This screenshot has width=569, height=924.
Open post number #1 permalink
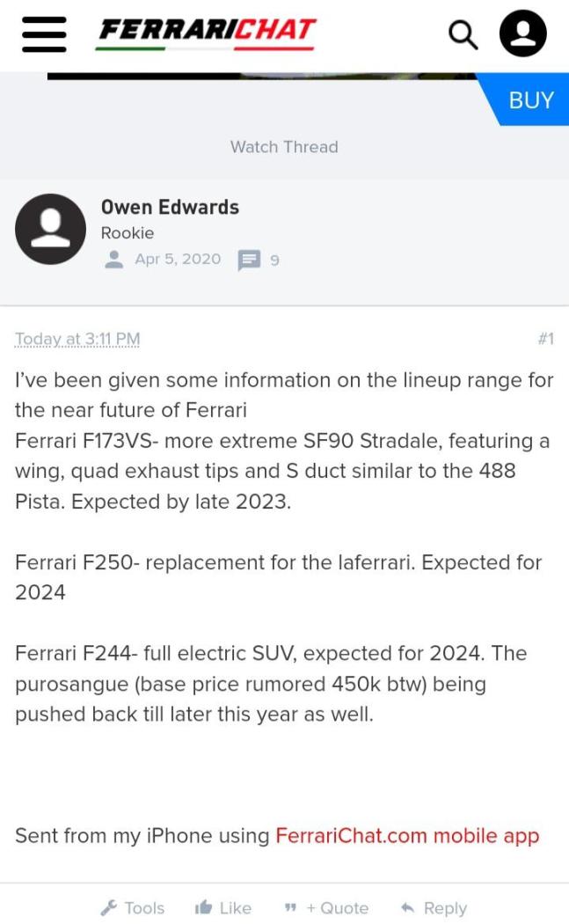point(545,339)
